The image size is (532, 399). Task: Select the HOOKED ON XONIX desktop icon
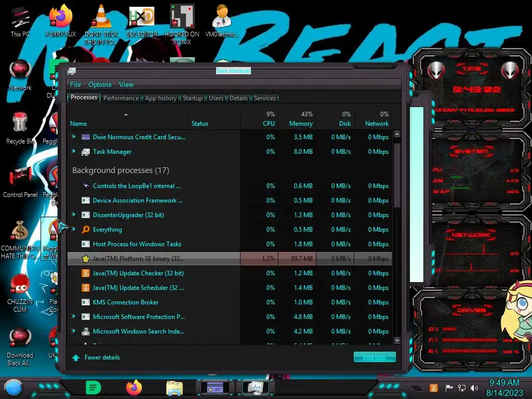click(x=182, y=24)
